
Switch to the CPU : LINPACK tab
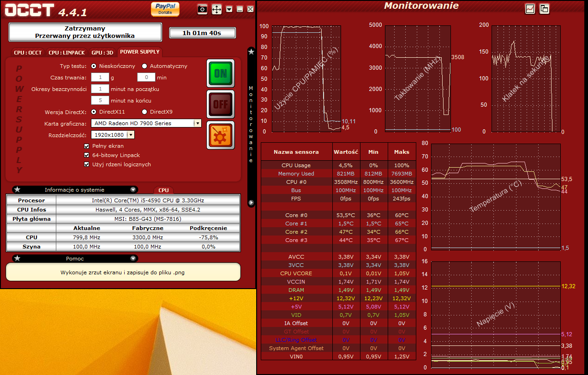tap(67, 53)
